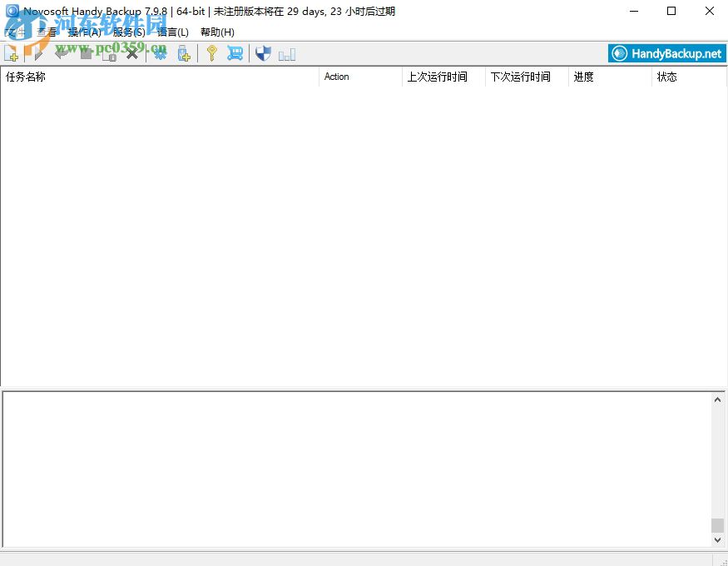The width and height of the screenshot is (728, 566).
Task: Click the Handy Backup logo in the titlebar
Action: (11, 11)
